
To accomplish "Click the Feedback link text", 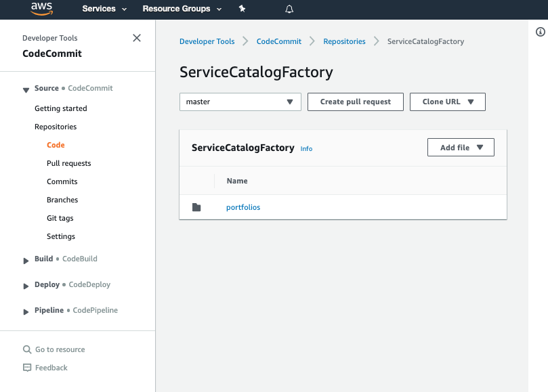I will click(x=51, y=368).
